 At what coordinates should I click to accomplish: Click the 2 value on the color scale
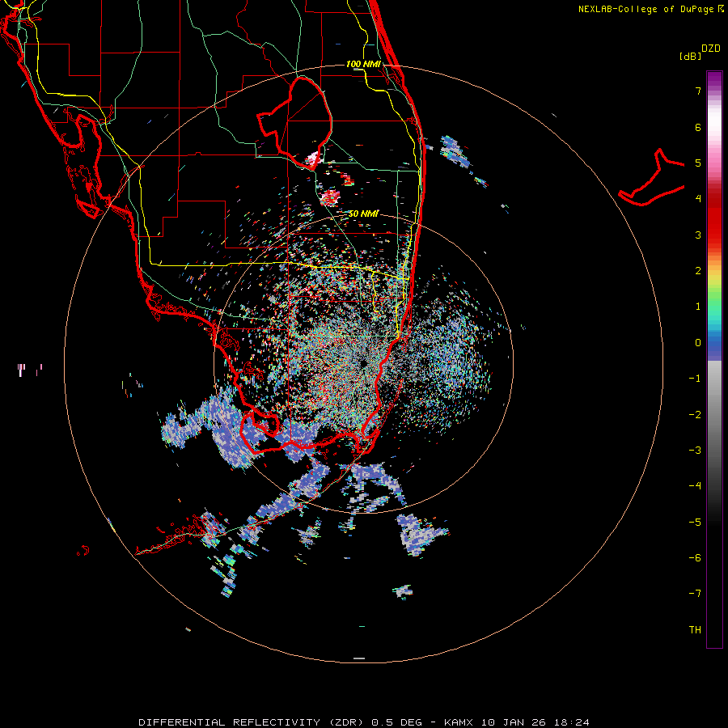(698, 271)
